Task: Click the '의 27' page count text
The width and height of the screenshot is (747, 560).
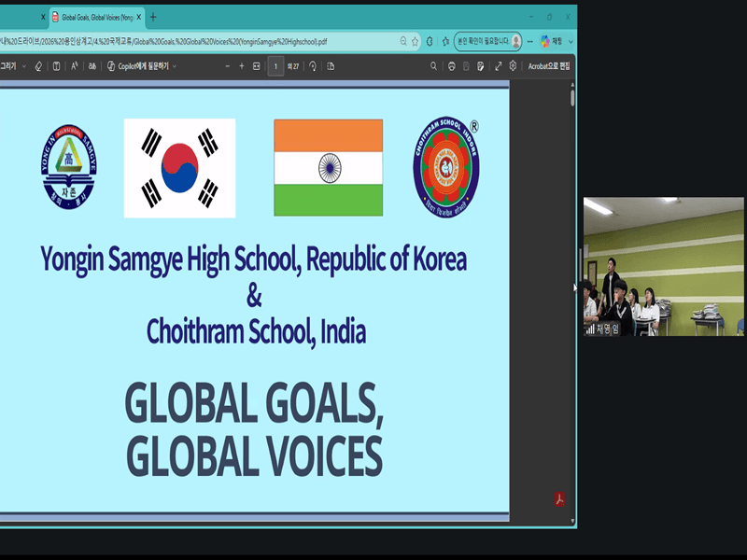Action: (x=293, y=66)
